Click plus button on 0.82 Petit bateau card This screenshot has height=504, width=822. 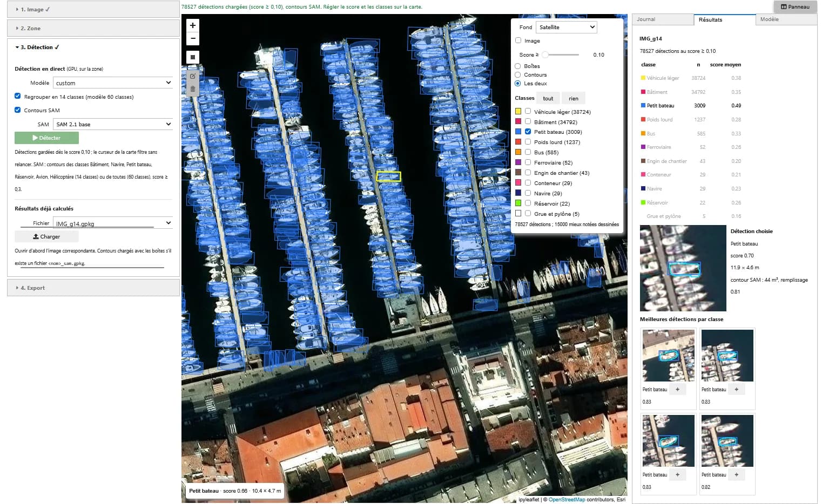click(736, 474)
